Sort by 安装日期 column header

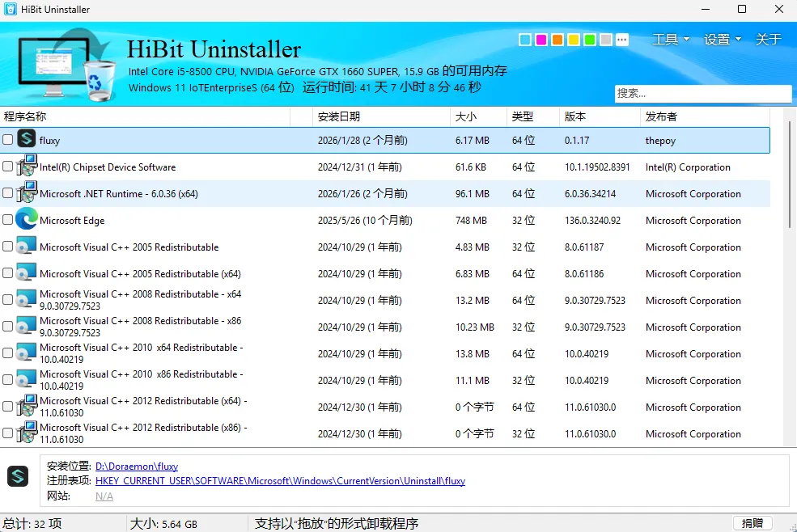tap(381, 116)
